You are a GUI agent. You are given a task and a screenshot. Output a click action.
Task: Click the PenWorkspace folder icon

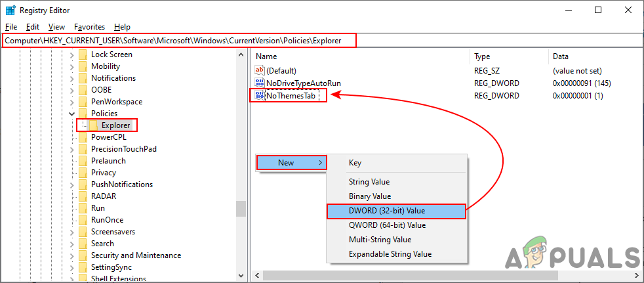tap(83, 102)
